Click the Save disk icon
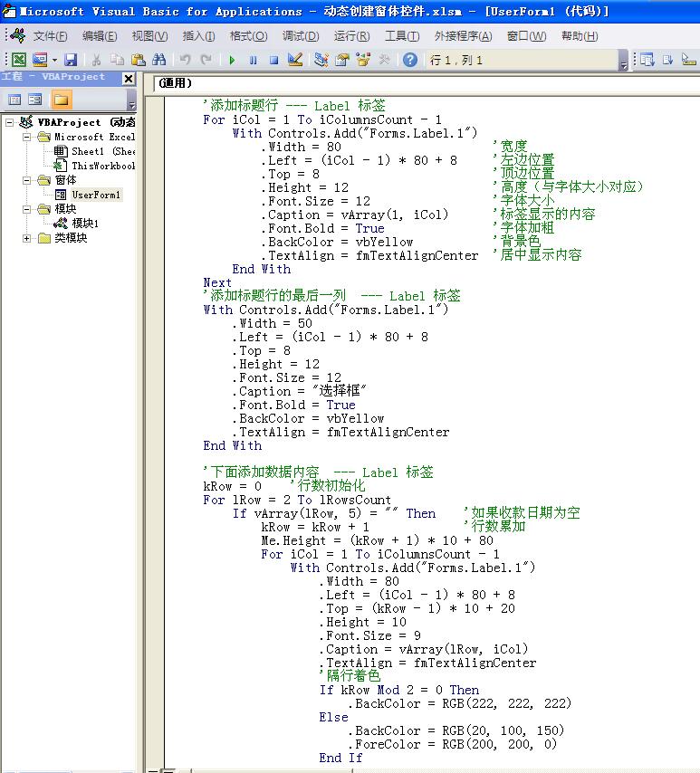 71,60
